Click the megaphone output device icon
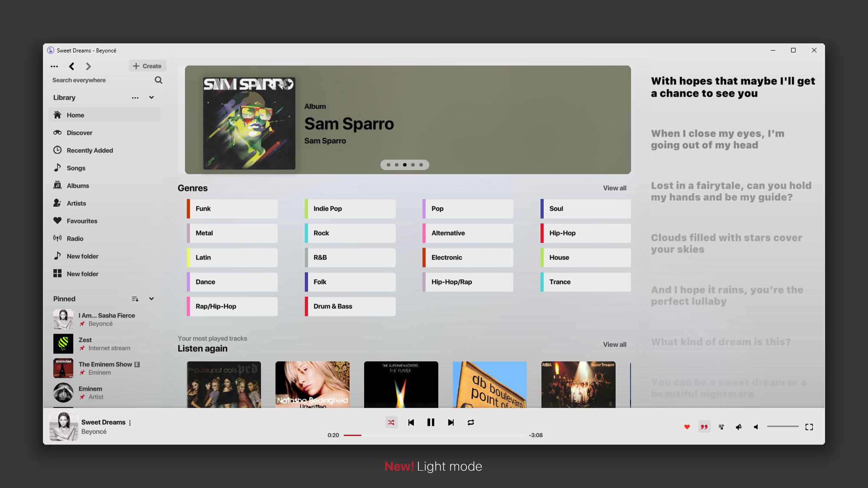868x488 pixels. (739, 427)
